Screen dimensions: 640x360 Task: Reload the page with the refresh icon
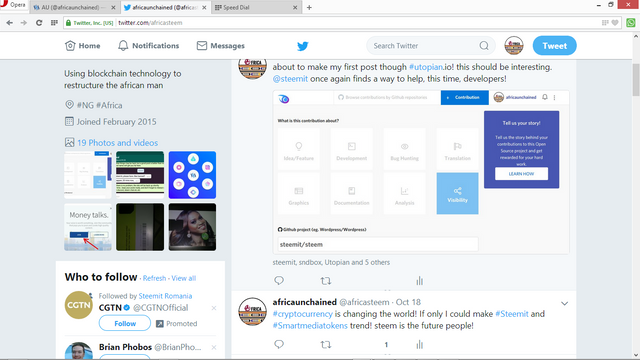point(39,23)
